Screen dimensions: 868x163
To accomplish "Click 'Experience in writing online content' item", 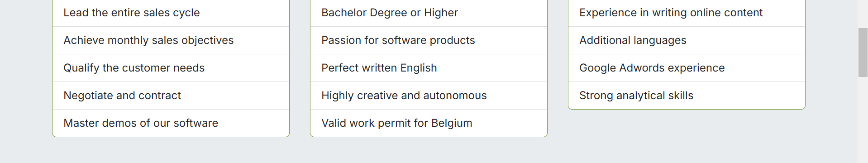I will click(687, 13).
